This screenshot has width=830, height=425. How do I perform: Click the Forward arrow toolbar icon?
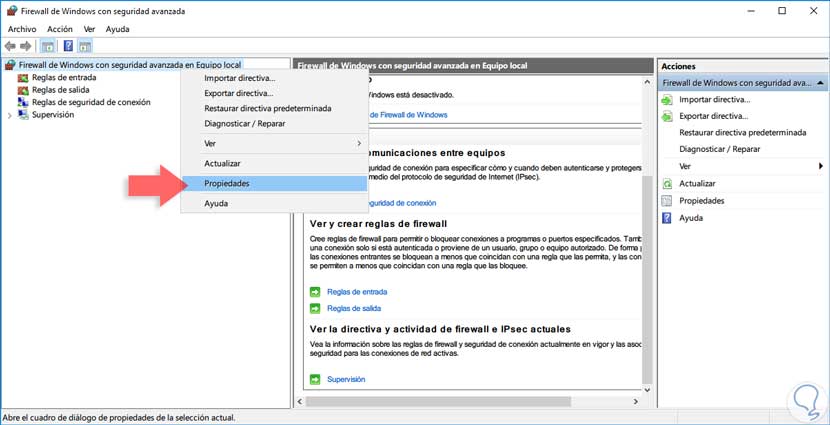pos(25,47)
